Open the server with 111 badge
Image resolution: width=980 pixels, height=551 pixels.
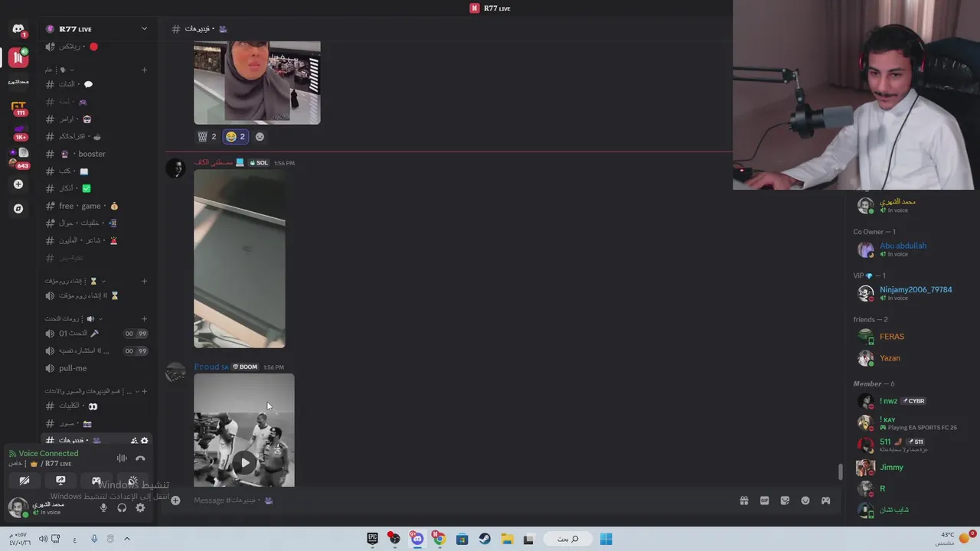(x=18, y=109)
